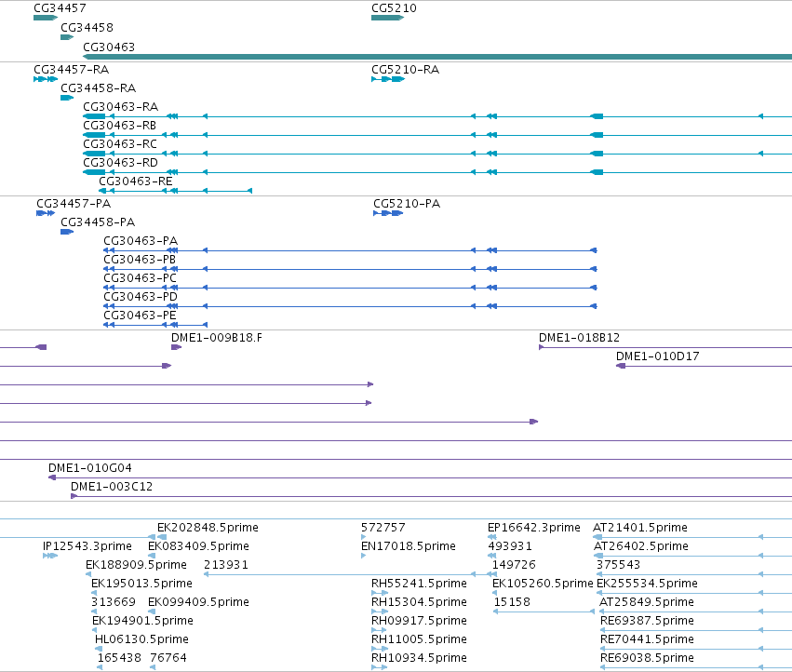This screenshot has height=672, width=792.
Task: Select EST RE70441.5prime
Action: point(696,649)
